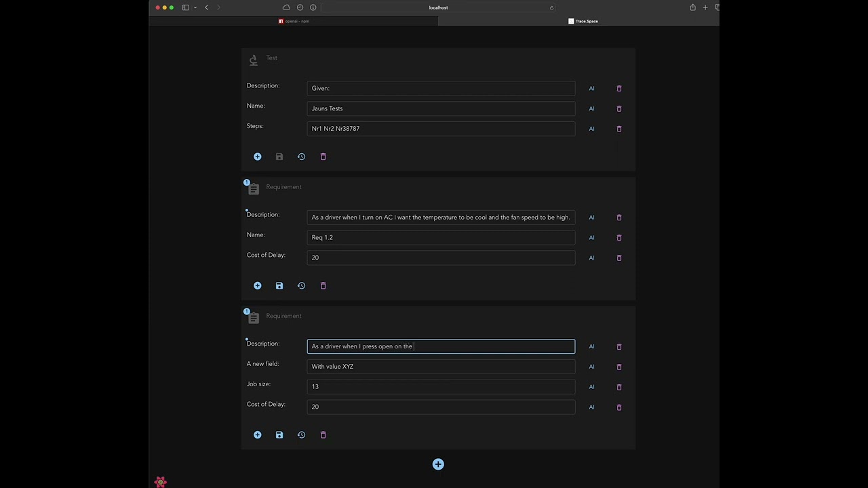868x488 pixels.
Task: Click AI button for Req 1.2 name
Action: coord(591,238)
